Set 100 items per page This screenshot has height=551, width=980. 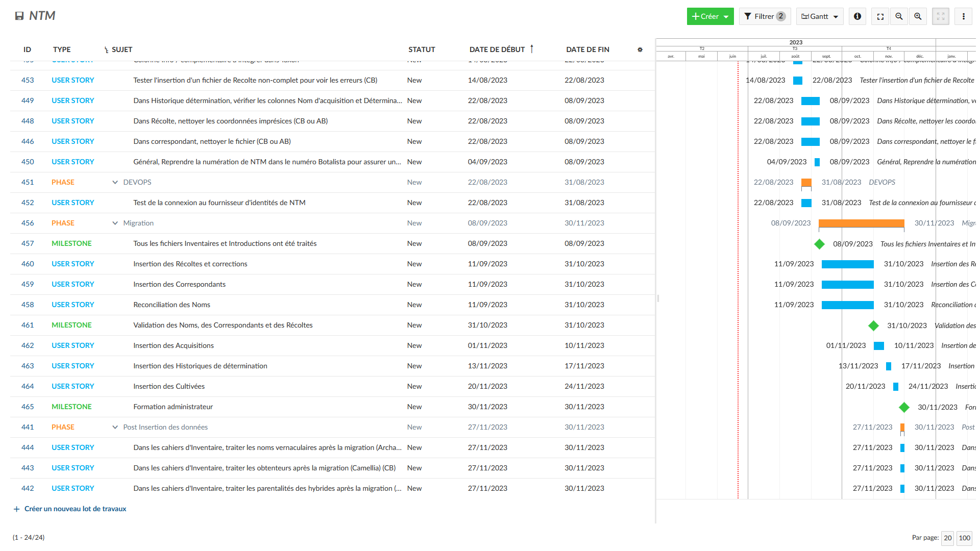pos(964,538)
